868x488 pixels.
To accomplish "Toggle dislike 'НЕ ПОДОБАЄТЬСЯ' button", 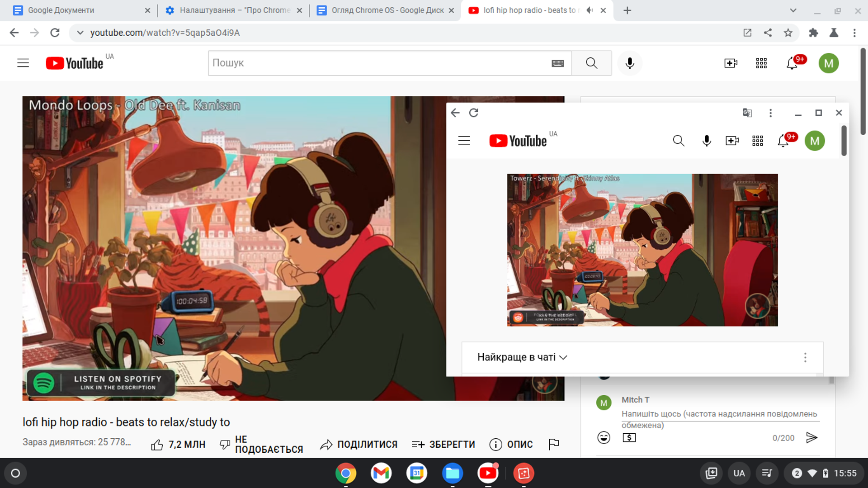I will [261, 445].
